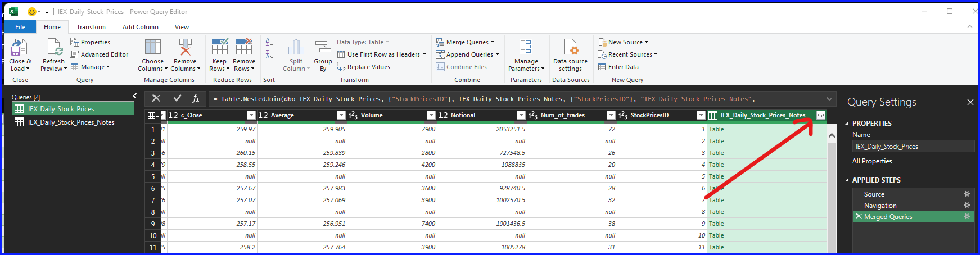Viewport: 980px width, 255px height.
Task: Open the All Properties link
Action: (872, 161)
